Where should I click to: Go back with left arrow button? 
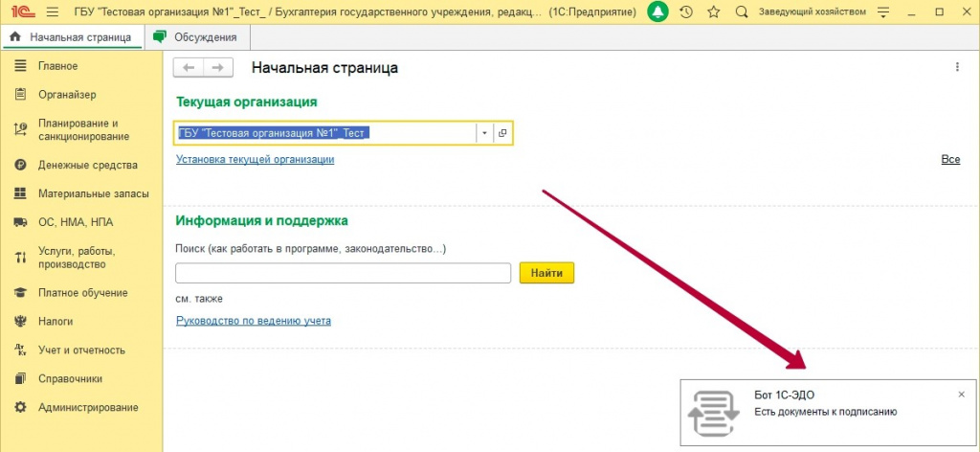click(189, 68)
